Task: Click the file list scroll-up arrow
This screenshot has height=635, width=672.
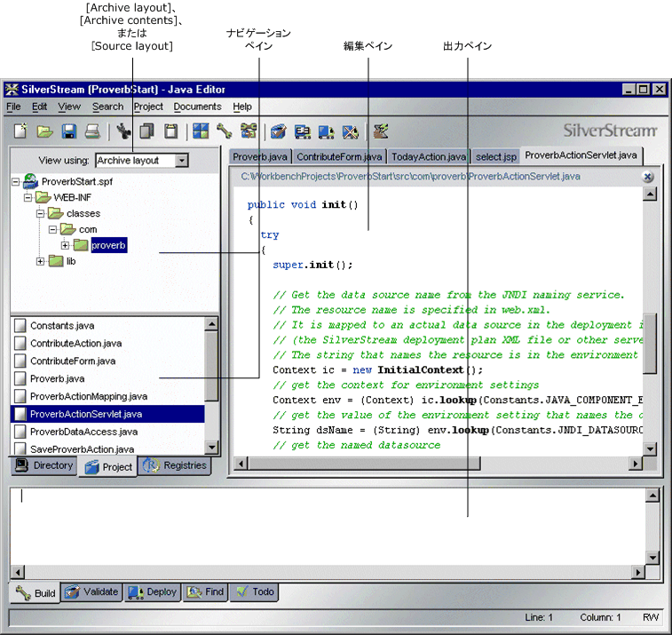Action: click(x=211, y=324)
